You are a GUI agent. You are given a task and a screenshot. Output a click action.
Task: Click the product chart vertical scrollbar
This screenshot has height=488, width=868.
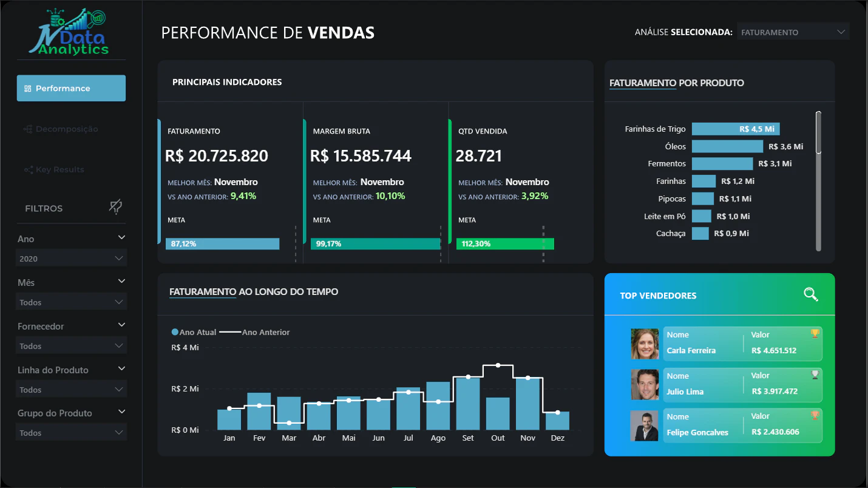point(818,181)
